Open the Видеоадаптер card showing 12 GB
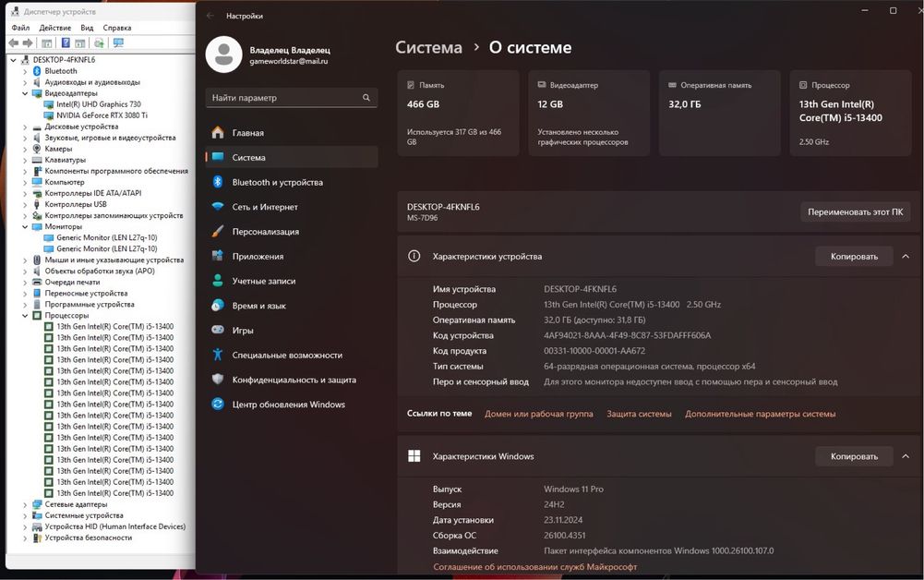 pyautogui.click(x=589, y=114)
